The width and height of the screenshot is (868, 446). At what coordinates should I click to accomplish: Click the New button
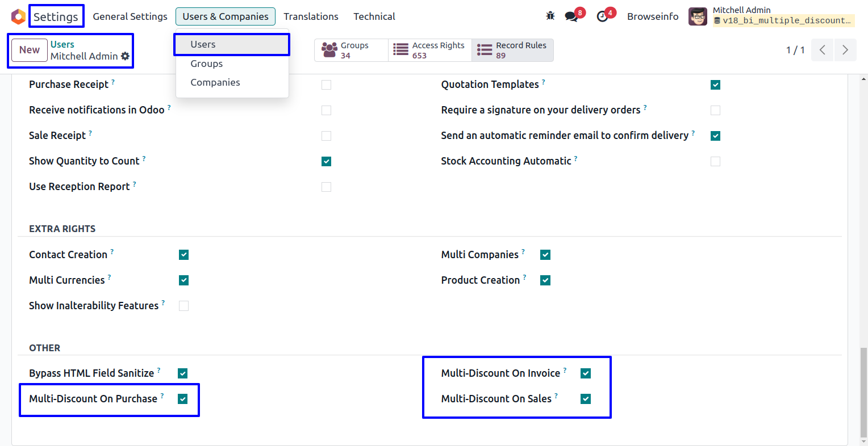(30, 50)
